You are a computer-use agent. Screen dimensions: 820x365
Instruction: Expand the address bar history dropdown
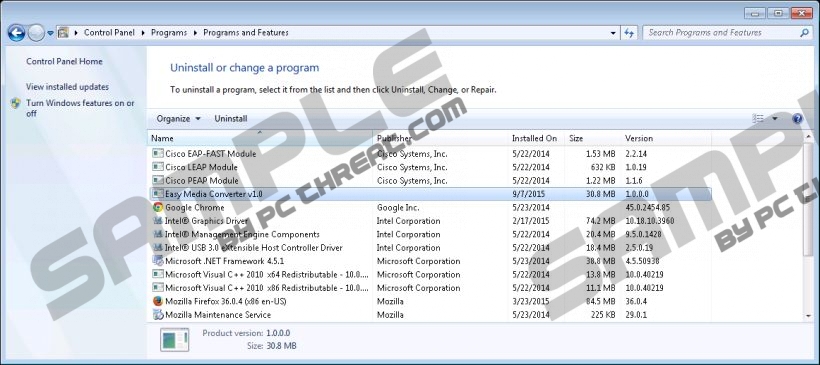pyautogui.click(x=613, y=33)
